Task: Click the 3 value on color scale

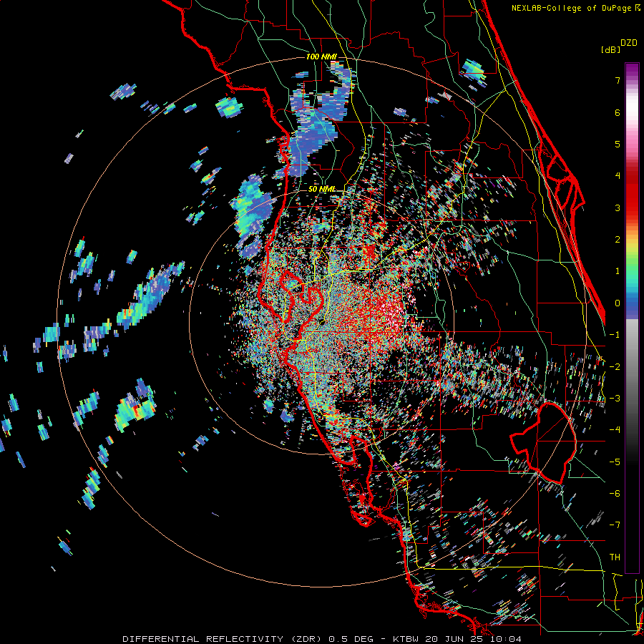Action: click(618, 208)
